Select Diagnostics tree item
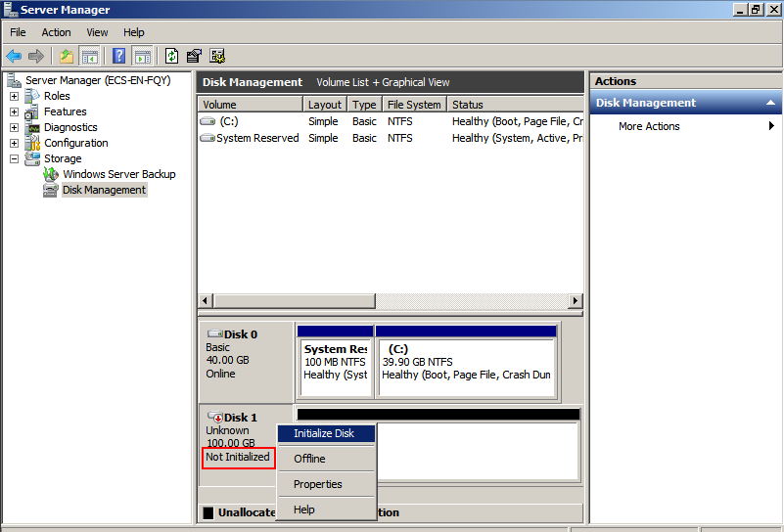This screenshot has width=784, height=532. (x=70, y=127)
